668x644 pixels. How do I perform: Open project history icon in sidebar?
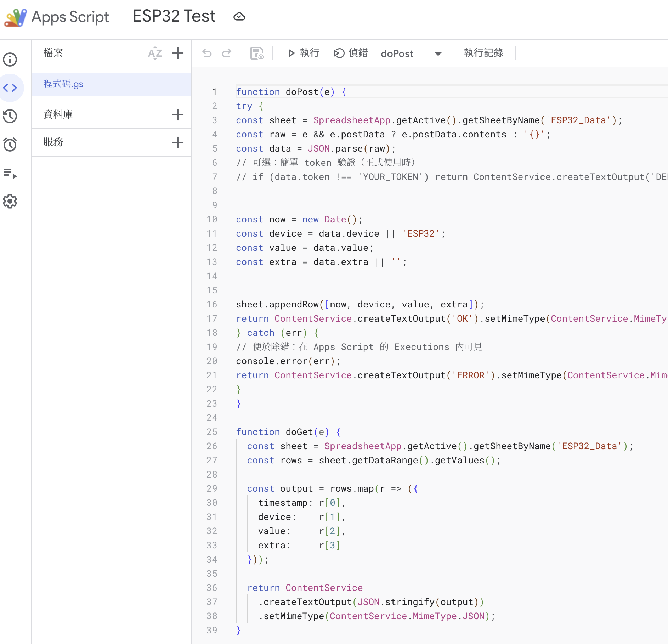[10, 116]
